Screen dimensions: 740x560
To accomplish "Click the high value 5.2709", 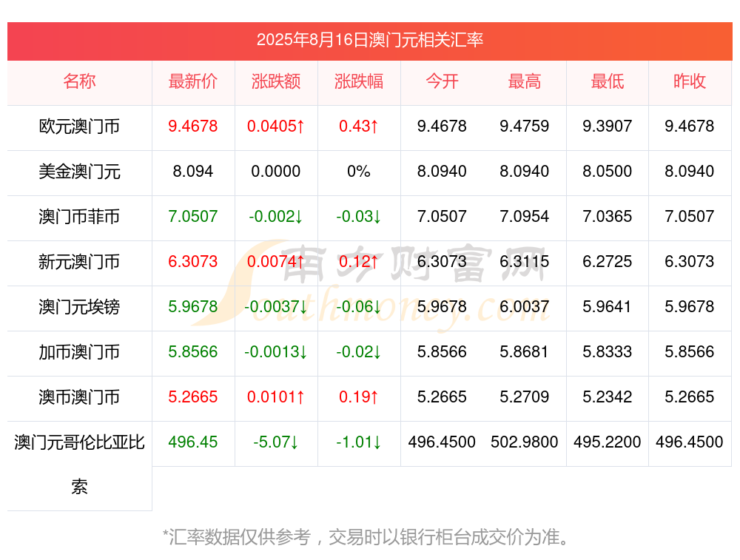I will pos(525,397).
